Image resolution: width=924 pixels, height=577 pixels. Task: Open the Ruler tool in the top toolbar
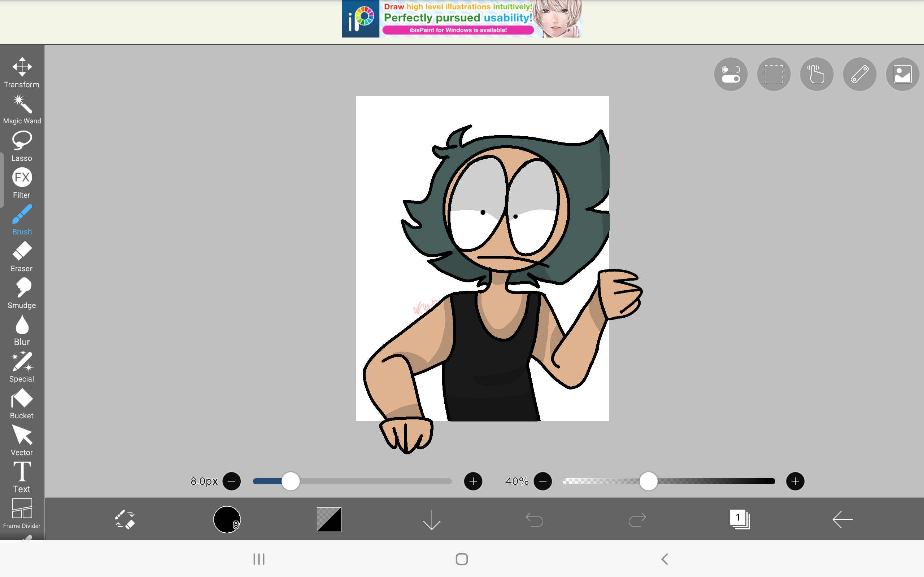[859, 74]
